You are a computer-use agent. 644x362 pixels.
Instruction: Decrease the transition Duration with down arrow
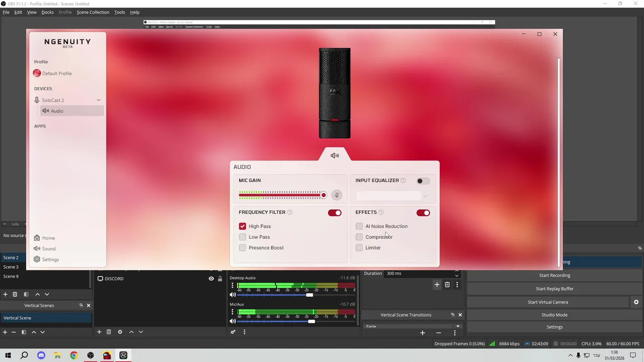(457, 276)
